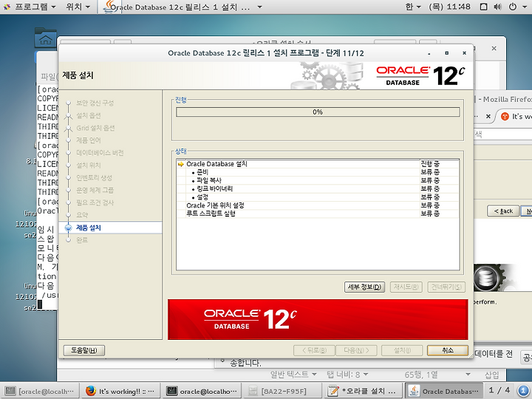Image resolution: width=532 pixels, height=399 pixels.
Task: Click the blue notification badge in taskbar
Action: 523,391
